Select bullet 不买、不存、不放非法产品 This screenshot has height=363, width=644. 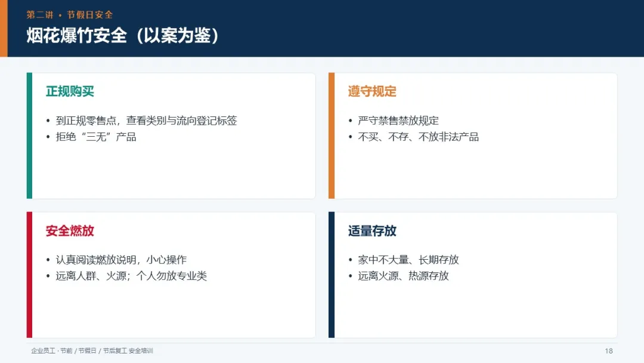click(x=418, y=137)
